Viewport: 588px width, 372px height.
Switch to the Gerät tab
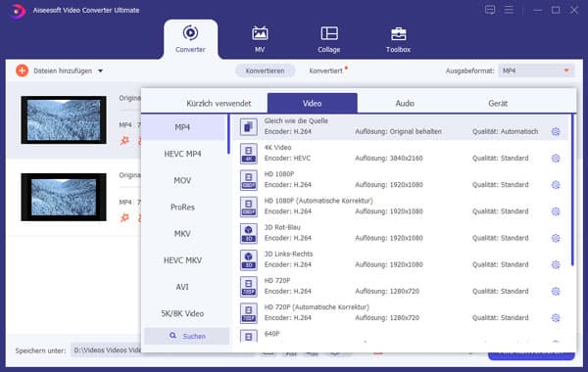[x=498, y=103]
